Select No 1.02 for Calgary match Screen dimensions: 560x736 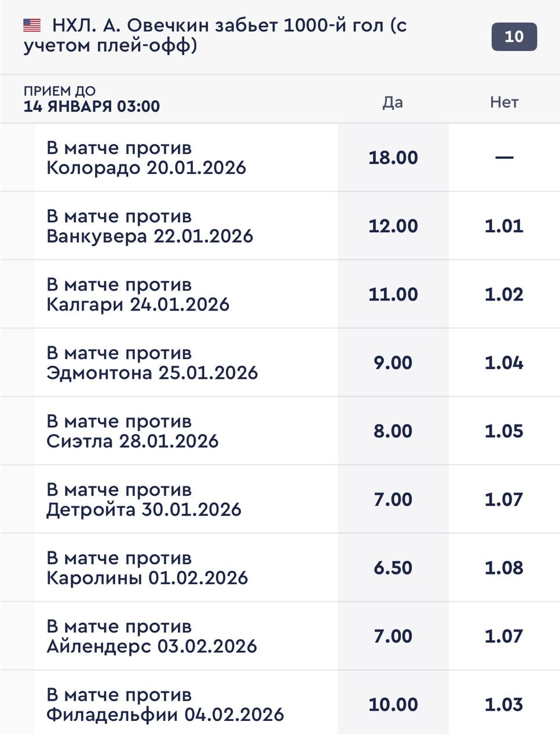coord(504,294)
